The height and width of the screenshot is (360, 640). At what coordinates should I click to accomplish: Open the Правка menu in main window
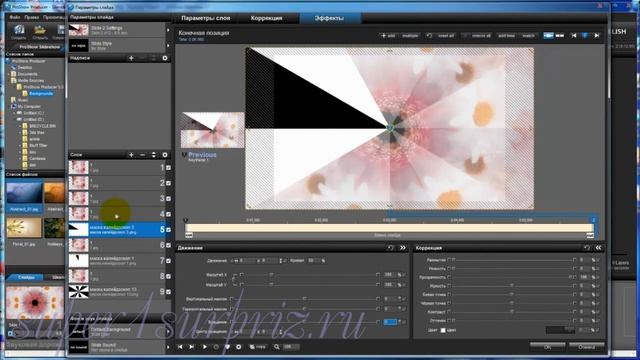pos(31,17)
